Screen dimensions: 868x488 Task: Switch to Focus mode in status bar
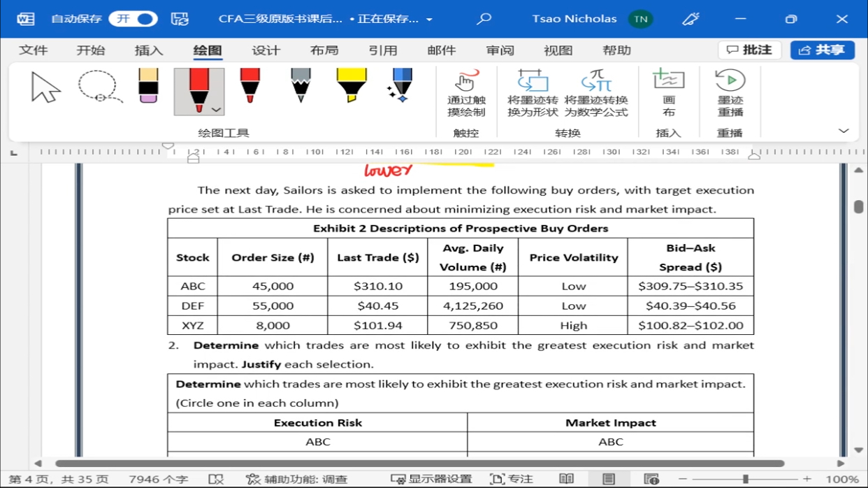(512, 479)
